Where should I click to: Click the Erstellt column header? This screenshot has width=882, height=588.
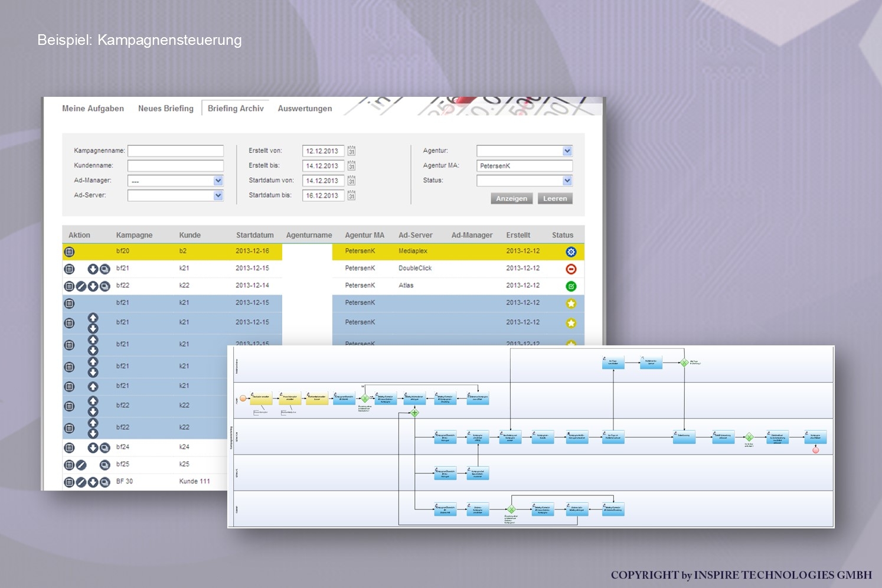click(518, 235)
